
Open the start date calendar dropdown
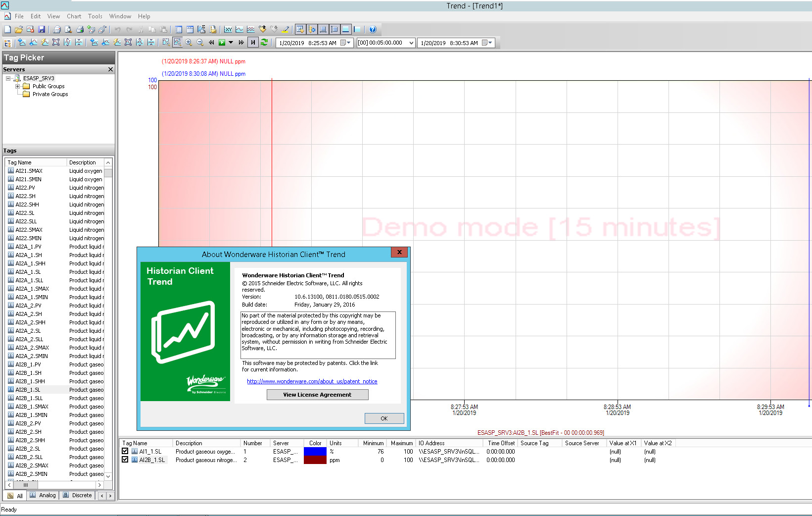345,43
